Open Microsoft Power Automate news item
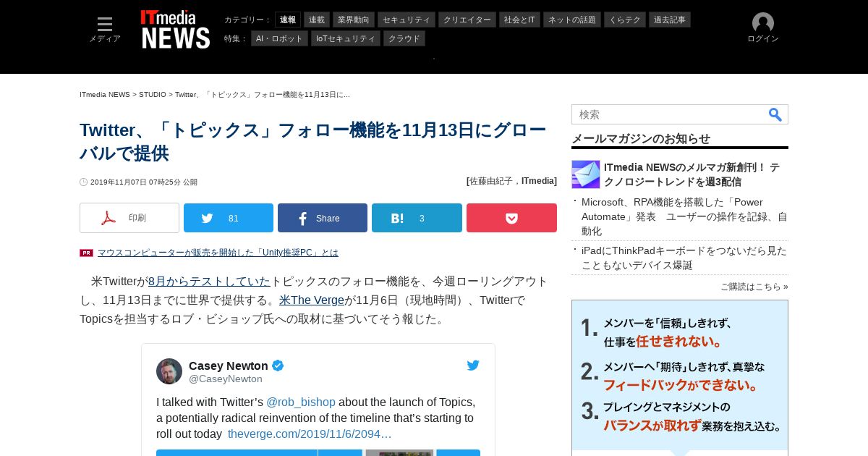 [x=684, y=216]
